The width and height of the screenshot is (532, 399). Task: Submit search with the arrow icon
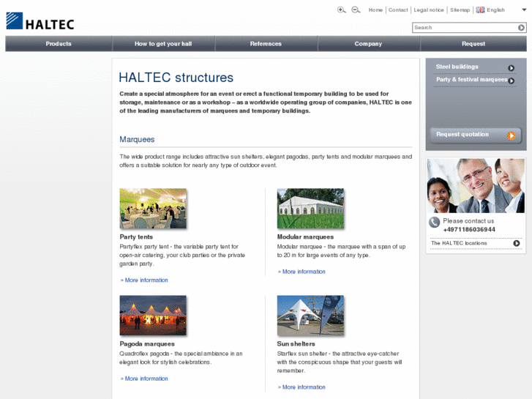(x=521, y=28)
